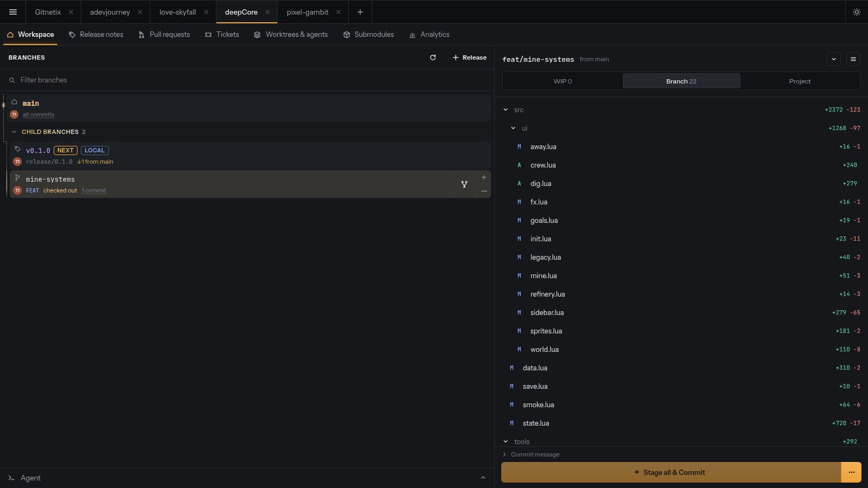Switch to the pixel-gambit repository tab

coord(308,12)
